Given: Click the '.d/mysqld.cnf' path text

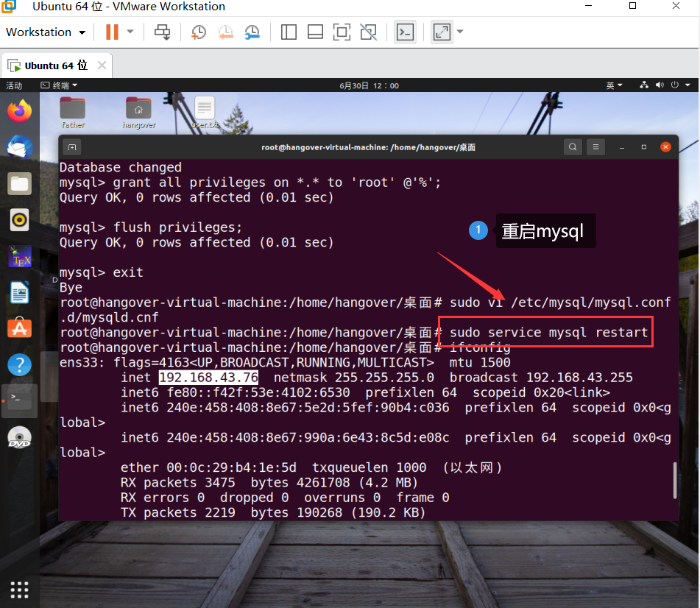Looking at the screenshot, I should [109, 317].
